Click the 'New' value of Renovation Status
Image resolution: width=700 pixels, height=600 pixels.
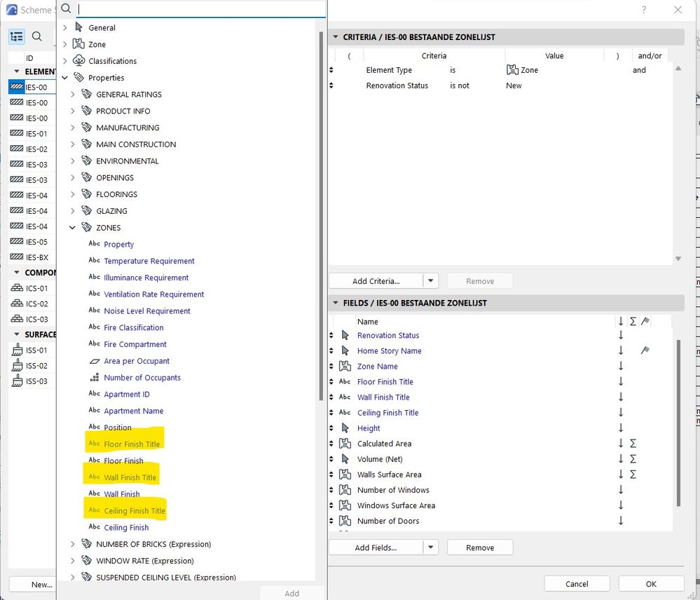click(514, 86)
